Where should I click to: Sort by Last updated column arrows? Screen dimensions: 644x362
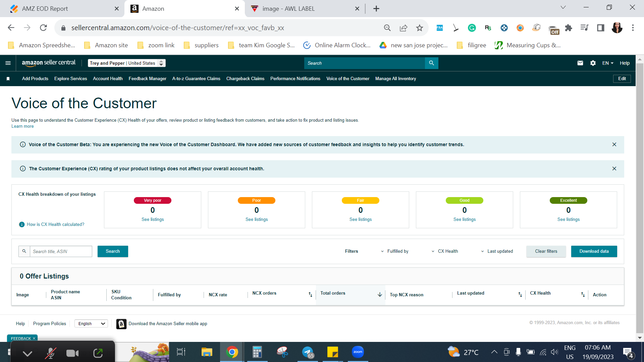tap(520, 295)
